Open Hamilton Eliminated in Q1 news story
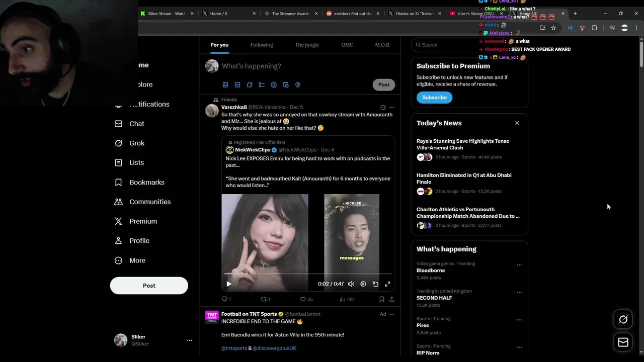 (469, 184)
